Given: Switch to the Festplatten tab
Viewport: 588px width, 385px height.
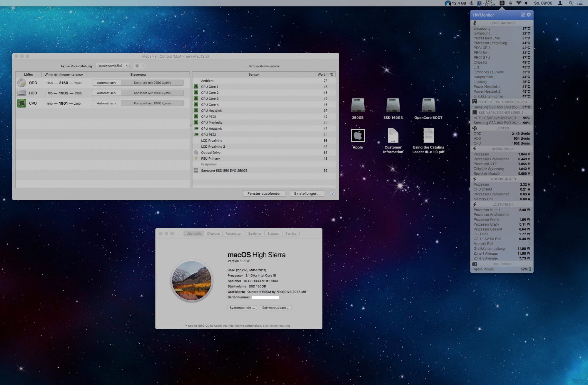Looking at the screenshot, I should pos(234,234).
